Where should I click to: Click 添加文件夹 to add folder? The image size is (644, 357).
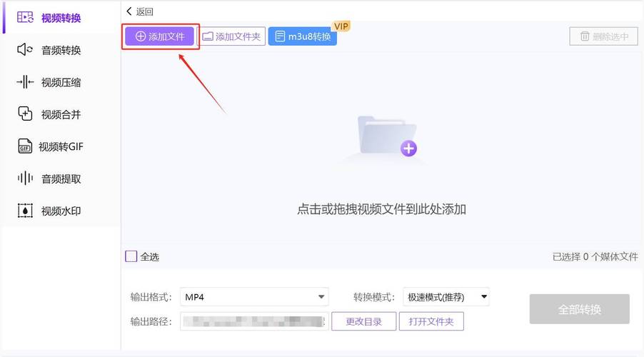pos(231,36)
